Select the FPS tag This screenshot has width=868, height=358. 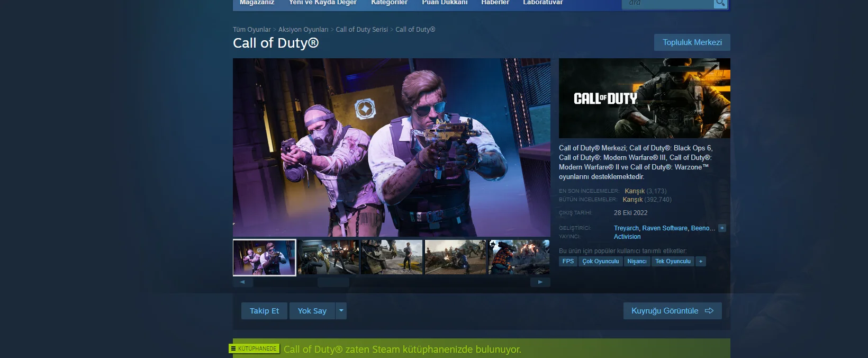[x=568, y=261]
